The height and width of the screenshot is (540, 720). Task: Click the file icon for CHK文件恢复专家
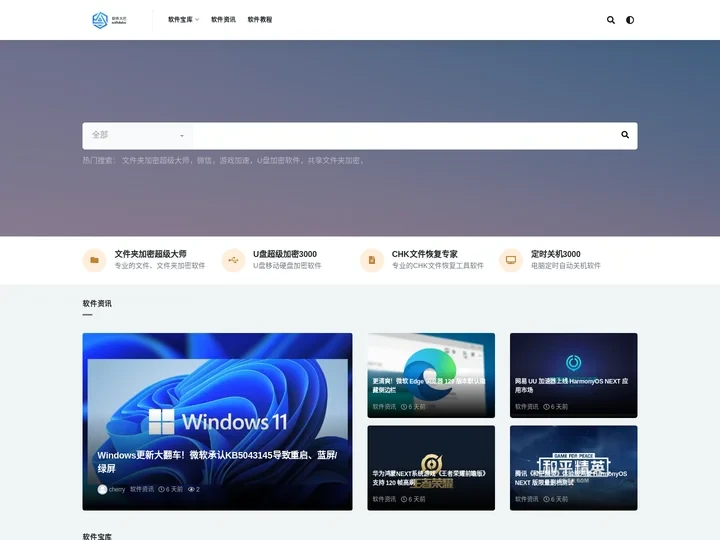tap(372, 260)
